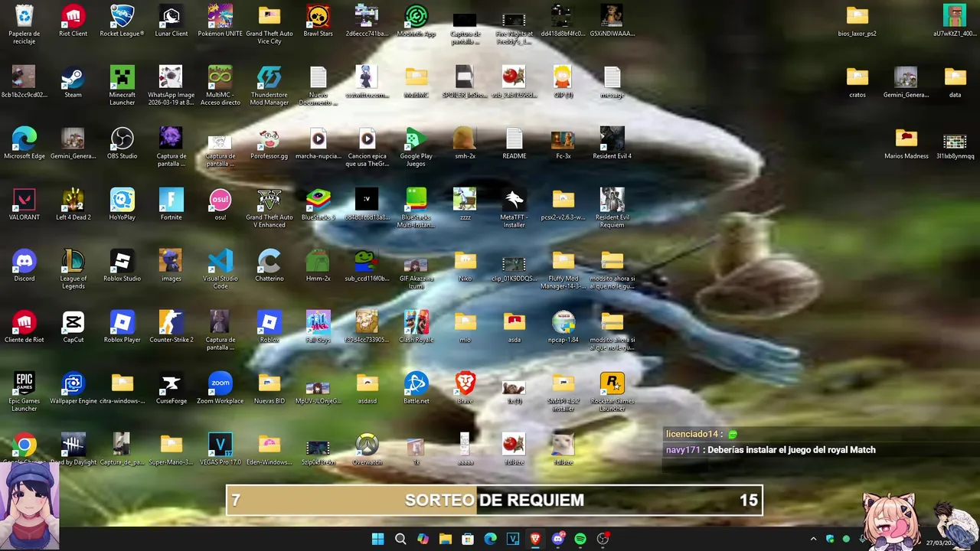980x551 pixels.
Task: Open Spotify from the taskbar
Action: point(580,539)
